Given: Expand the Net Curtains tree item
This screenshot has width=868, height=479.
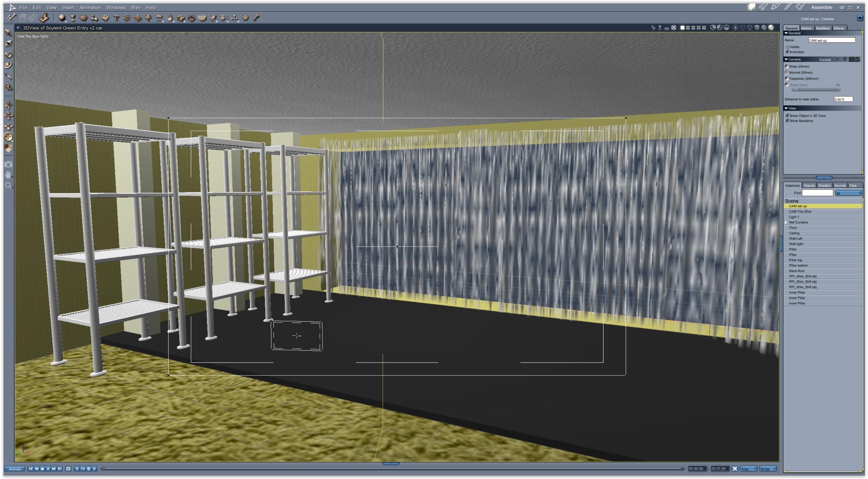Looking at the screenshot, I should point(786,222).
